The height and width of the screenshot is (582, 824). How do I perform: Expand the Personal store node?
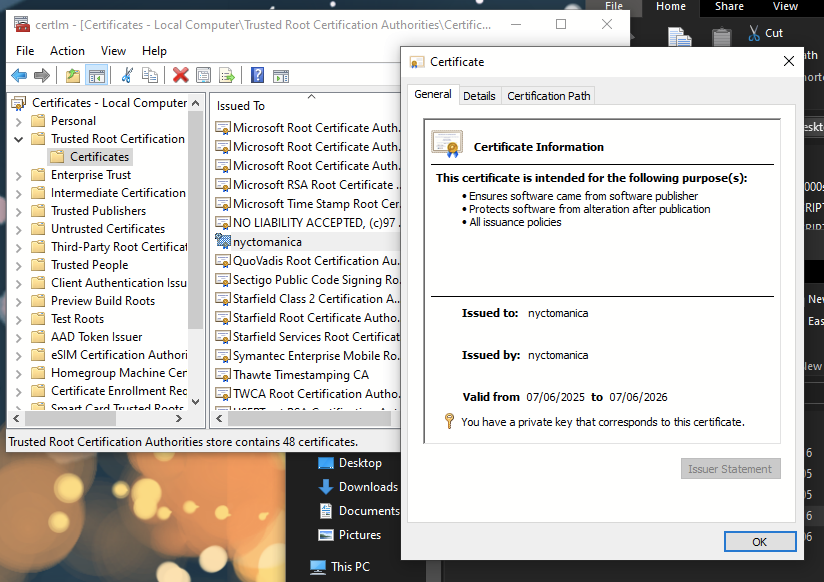tap(19, 121)
